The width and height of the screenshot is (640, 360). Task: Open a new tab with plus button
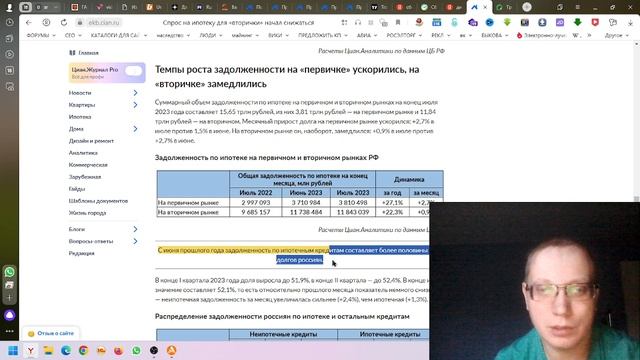(527, 7)
